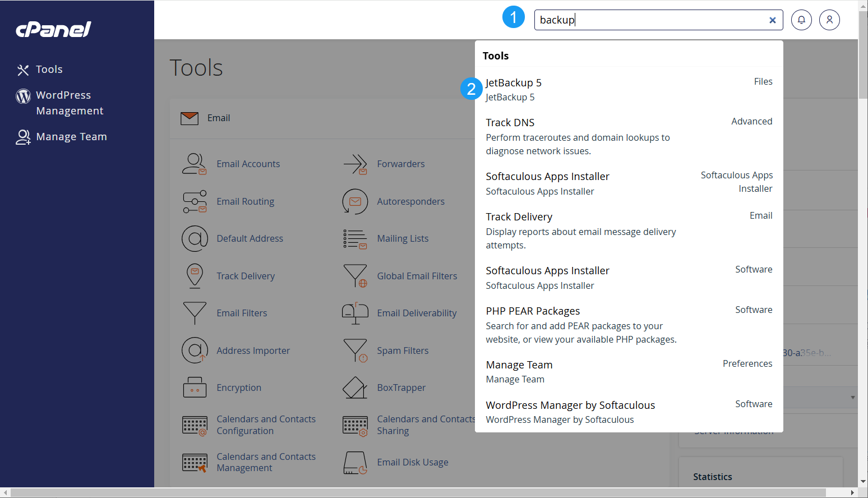Click Calendars and Contacts Configuration icon

[x=195, y=426]
